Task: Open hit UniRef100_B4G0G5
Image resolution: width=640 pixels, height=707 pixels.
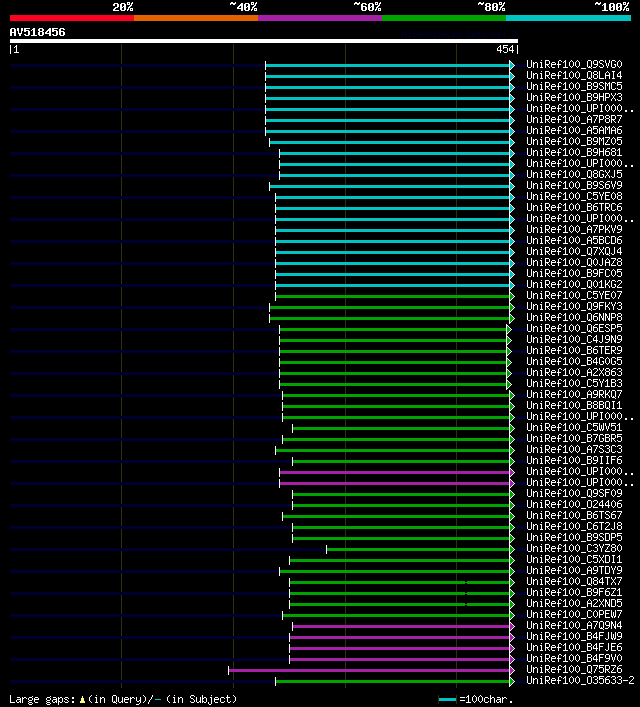Action: [x=574, y=362]
